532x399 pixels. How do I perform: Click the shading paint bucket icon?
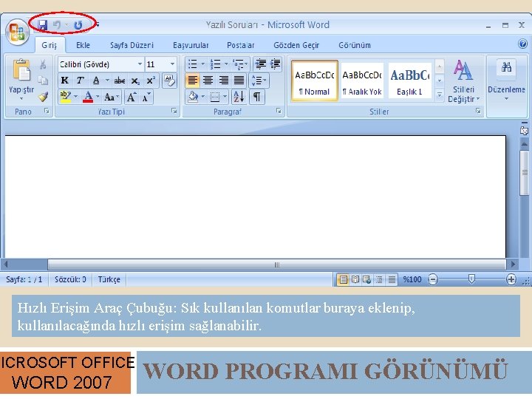[x=193, y=97]
